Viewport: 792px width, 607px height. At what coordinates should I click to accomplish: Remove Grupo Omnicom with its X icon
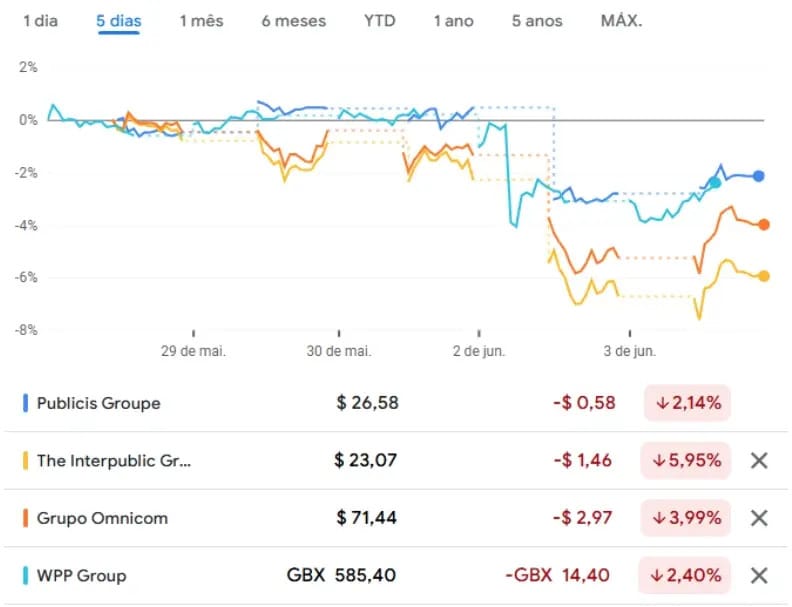point(759,518)
